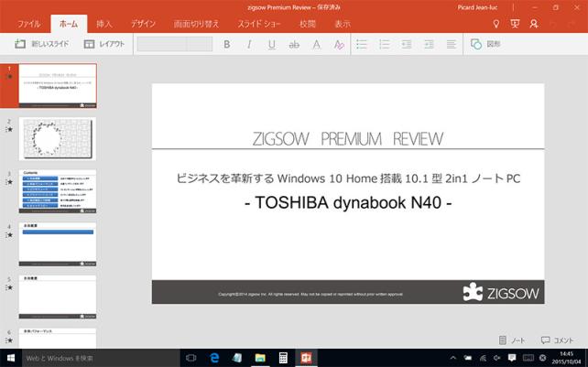588x367 pixels.
Task: Open the font color (A) tool
Action: click(317, 45)
